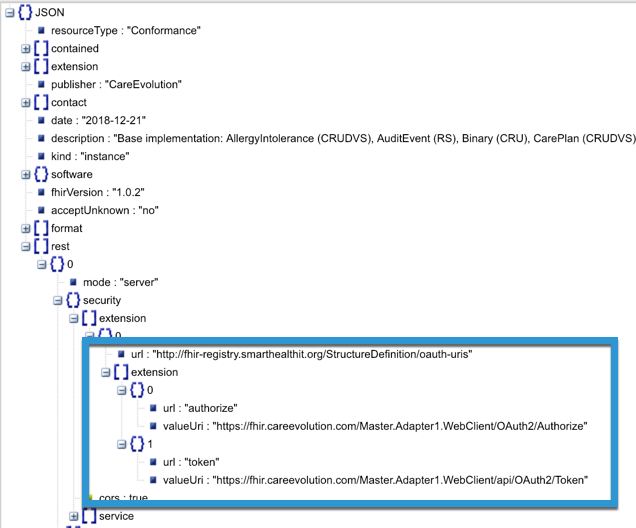Expand the software object node
The image size is (636, 528).
click(26, 174)
